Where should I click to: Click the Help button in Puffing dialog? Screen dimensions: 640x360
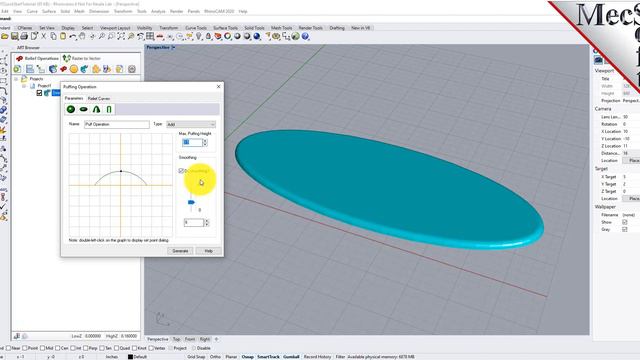209,251
